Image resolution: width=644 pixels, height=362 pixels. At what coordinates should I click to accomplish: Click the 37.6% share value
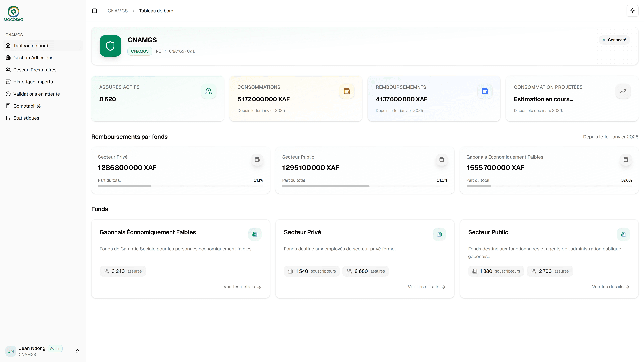pos(626,180)
